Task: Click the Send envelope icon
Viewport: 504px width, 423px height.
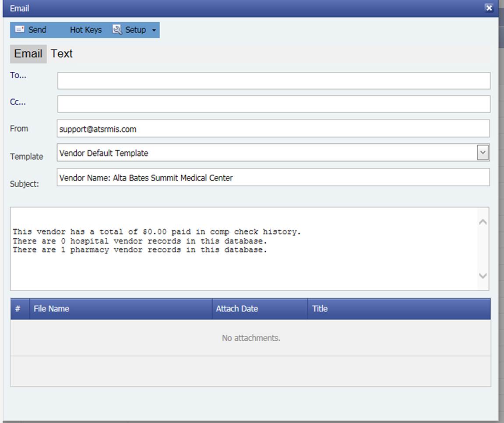Action: [x=19, y=30]
